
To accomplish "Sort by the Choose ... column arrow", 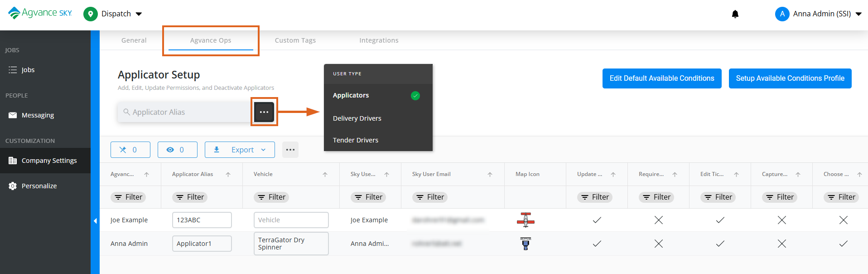I will [x=859, y=175].
